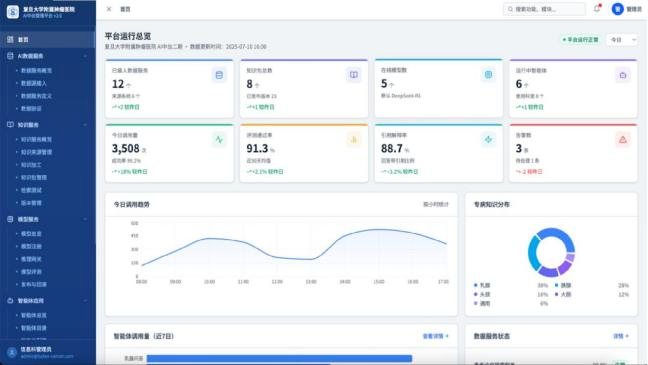Click the 乳腺 legend color dot
The height and width of the screenshot is (365, 648).
pos(476,285)
